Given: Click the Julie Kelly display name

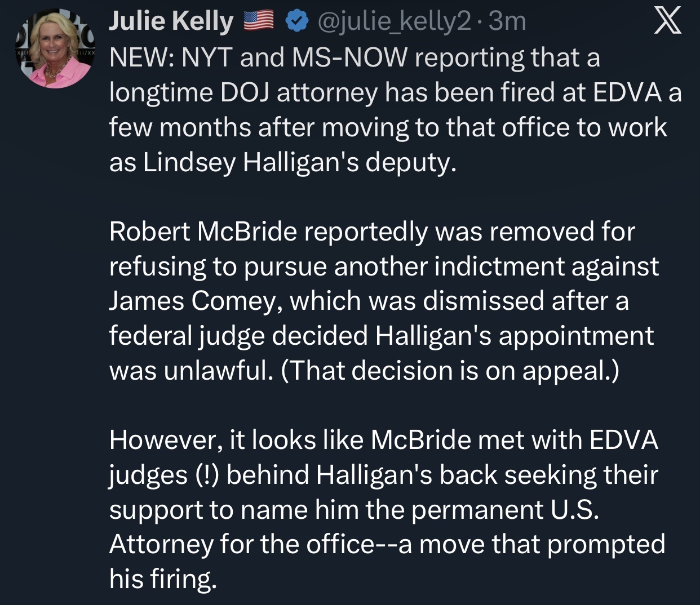Looking at the screenshot, I should (170, 22).
